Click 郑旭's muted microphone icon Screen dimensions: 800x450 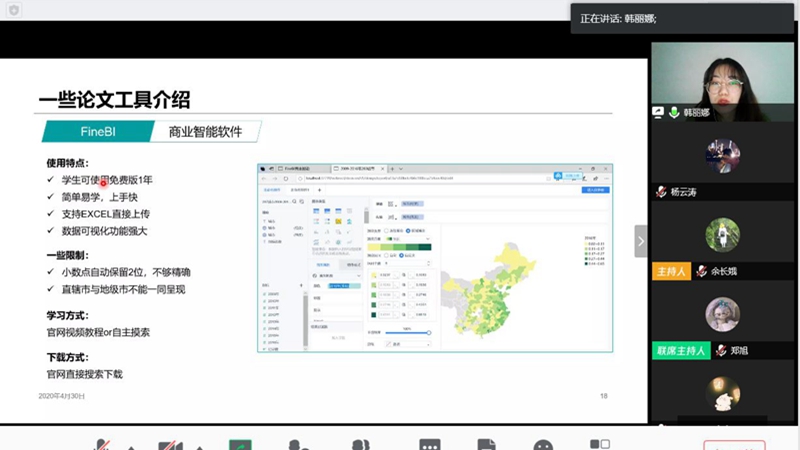click(721, 351)
